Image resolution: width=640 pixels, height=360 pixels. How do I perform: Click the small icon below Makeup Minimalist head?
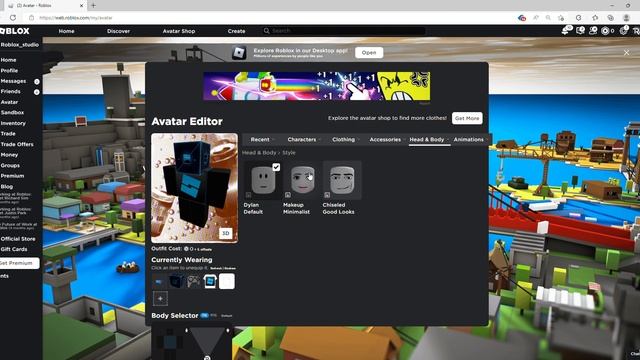pos(288,195)
